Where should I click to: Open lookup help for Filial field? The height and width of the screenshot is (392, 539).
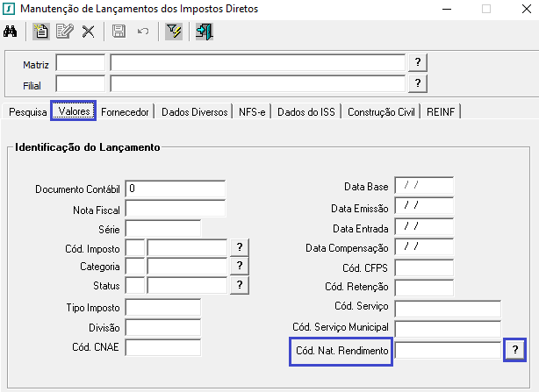[419, 83]
